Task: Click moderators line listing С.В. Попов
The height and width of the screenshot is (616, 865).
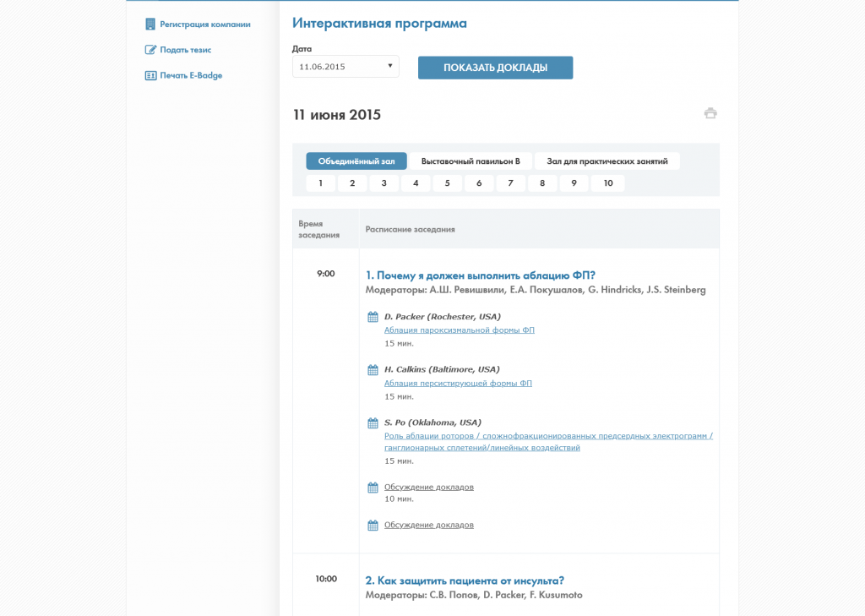Action: 474,595
